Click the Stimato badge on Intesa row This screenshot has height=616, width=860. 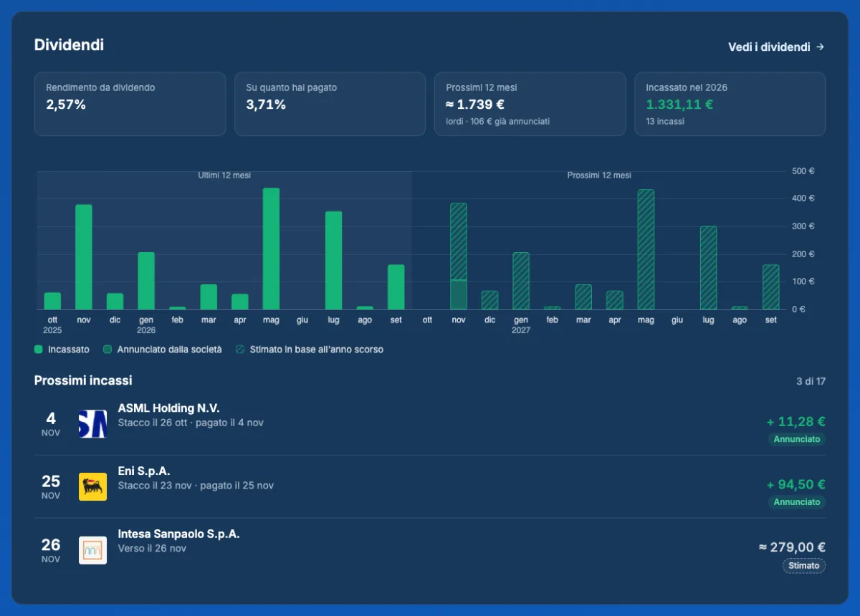tap(803, 565)
